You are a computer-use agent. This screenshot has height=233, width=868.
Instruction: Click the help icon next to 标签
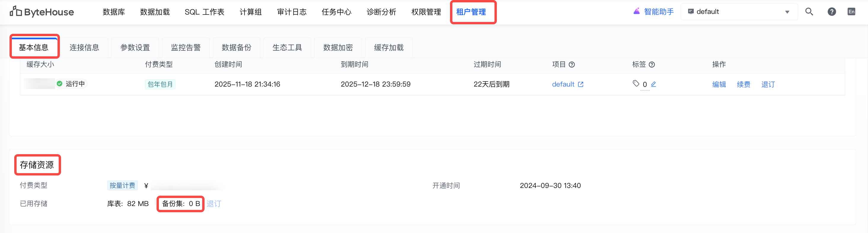click(652, 65)
